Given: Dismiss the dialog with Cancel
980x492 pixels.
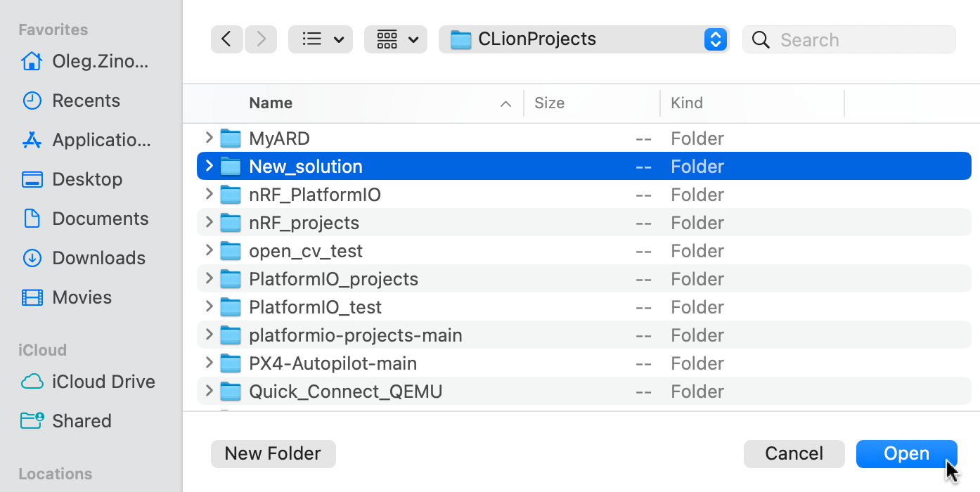Looking at the screenshot, I should pyautogui.click(x=794, y=453).
